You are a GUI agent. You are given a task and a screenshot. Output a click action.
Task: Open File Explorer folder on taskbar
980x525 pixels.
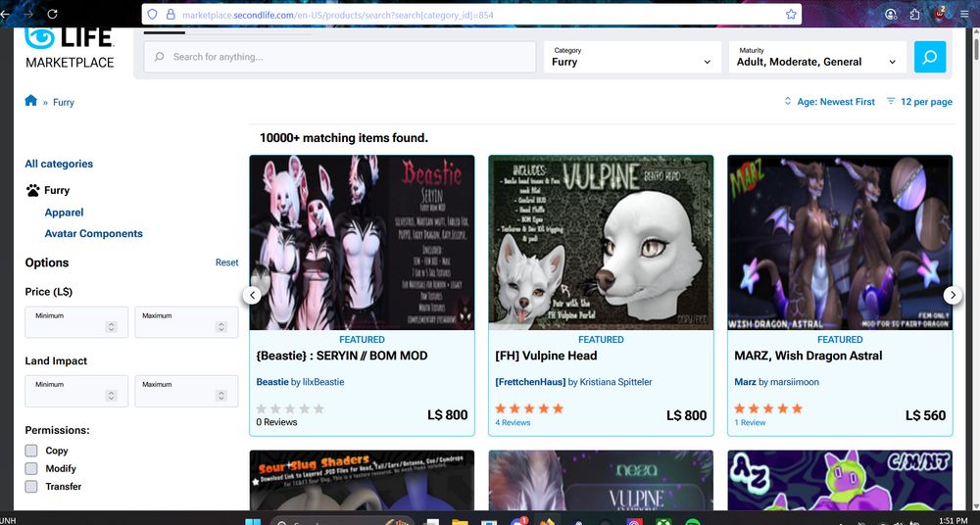tap(460, 522)
